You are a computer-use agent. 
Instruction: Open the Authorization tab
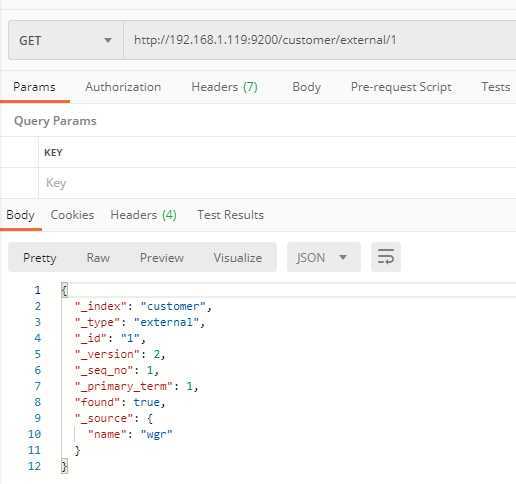[123, 87]
